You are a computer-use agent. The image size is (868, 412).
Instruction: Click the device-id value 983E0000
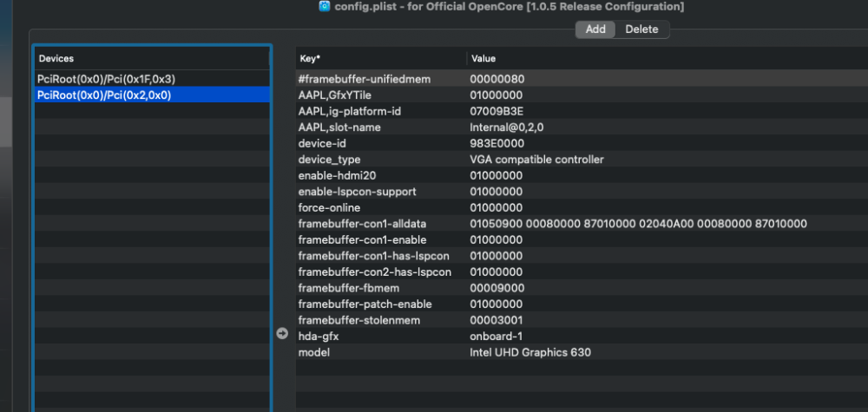[x=497, y=143]
